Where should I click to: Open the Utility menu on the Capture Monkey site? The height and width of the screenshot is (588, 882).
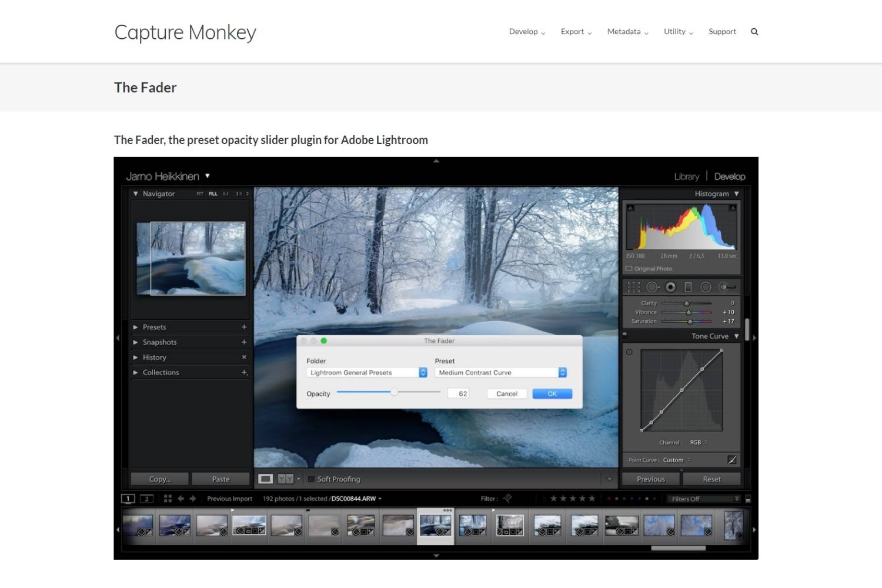(674, 32)
